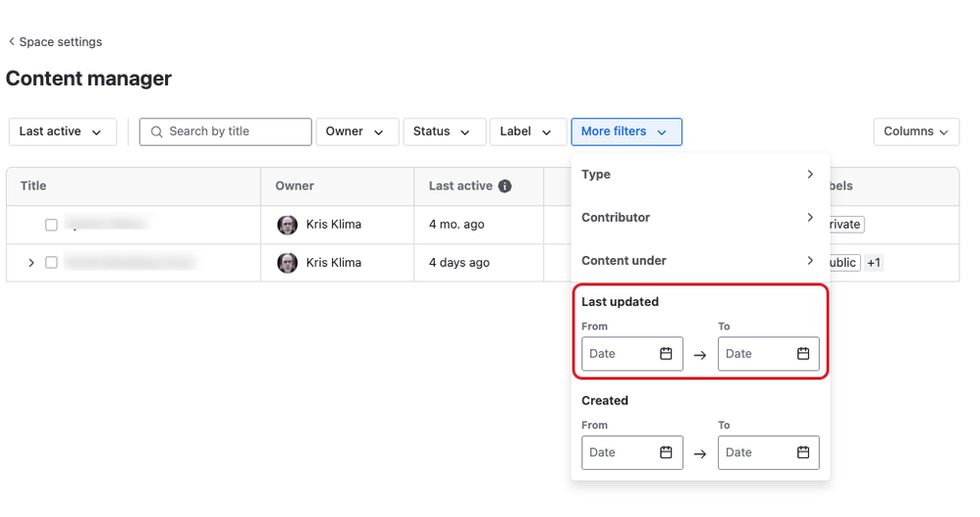Open the Owner filter dropdown
This screenshot has height=517, width=980.
(x=356, y=131)
